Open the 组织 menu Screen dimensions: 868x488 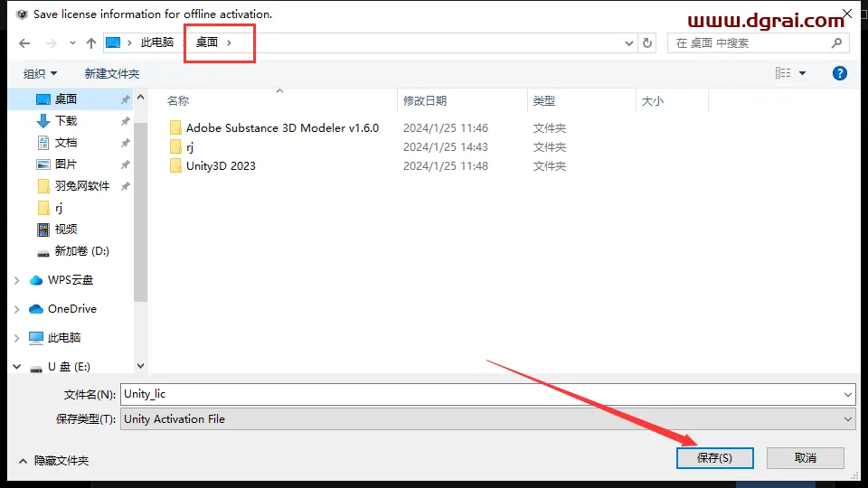[x=40, y=73]
